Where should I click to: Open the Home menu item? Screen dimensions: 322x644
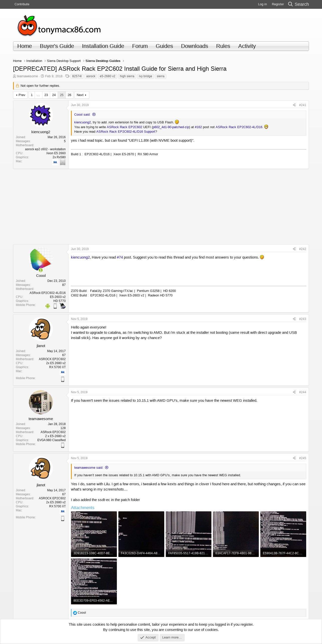(x=25, y=46)
